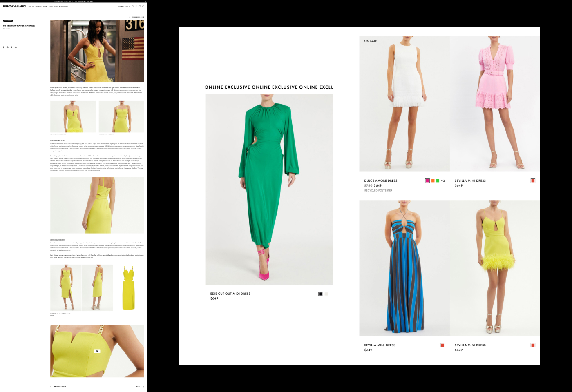Click the account profile icon

(x=136, y=7)
